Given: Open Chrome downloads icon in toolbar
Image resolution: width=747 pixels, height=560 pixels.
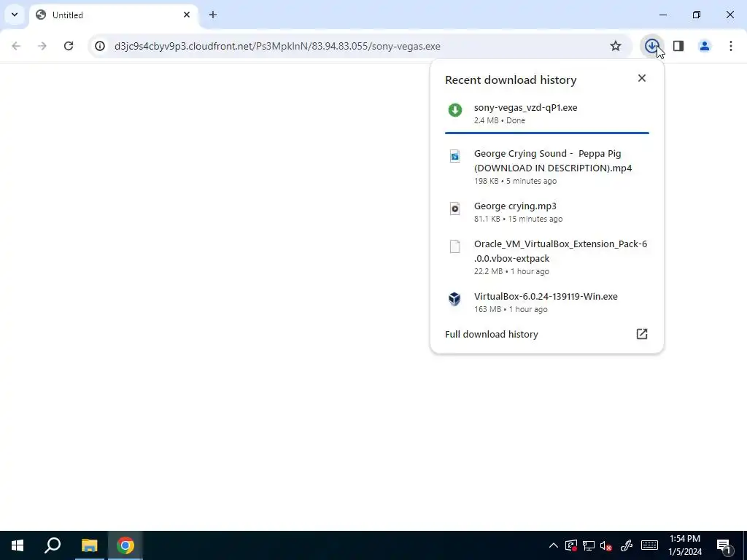Looking at the screenshot, I should 651,46.
